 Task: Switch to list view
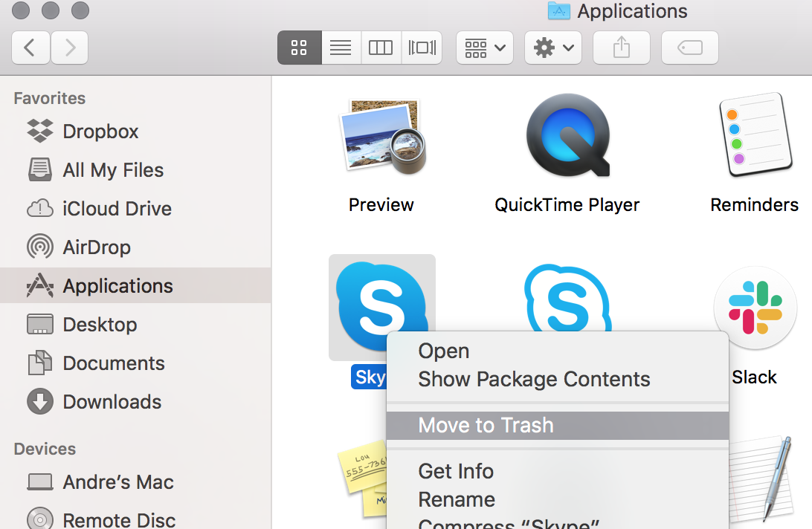pyautogui.click(x=341, y=48)
